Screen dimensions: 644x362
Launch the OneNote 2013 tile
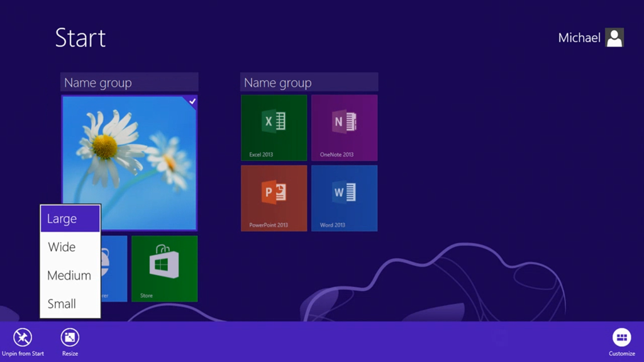tap(344, 128)
